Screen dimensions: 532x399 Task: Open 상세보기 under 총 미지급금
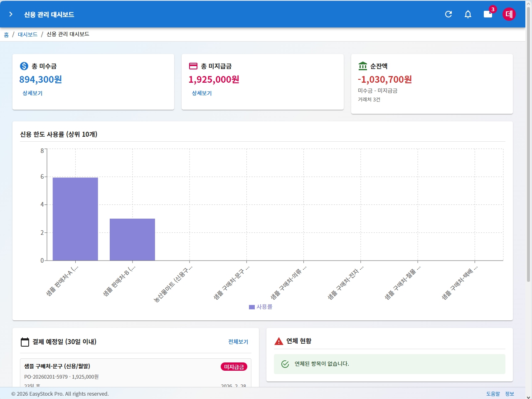202,93
